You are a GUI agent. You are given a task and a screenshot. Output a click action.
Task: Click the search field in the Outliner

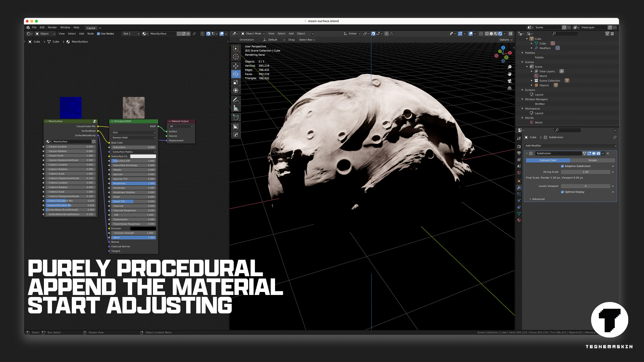[x=565, y=34]
